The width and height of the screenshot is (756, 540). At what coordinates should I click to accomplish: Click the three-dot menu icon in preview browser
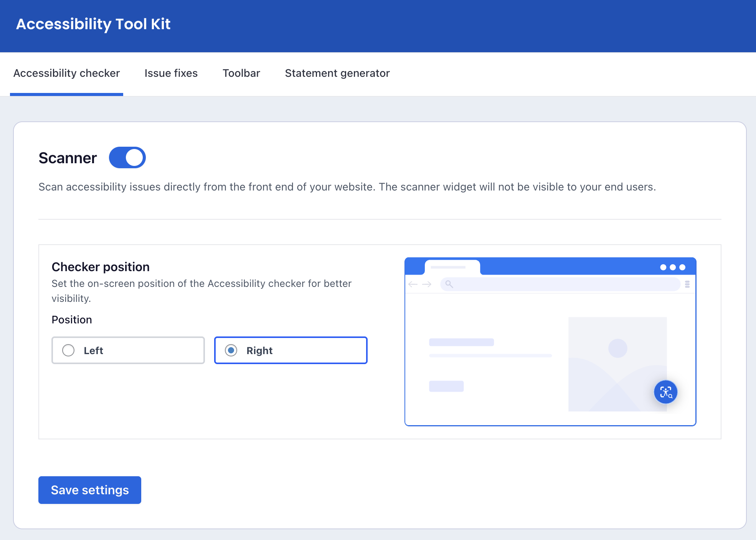687,284
